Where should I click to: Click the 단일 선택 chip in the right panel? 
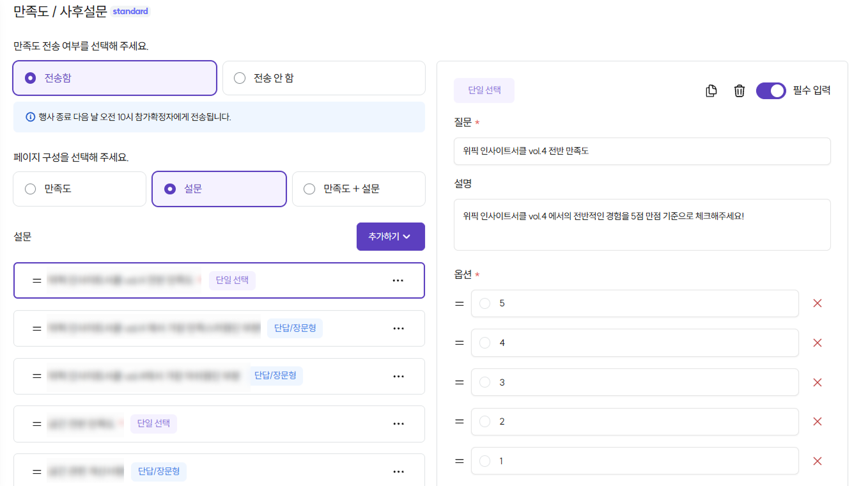pyautogui.click(x=484, y=90)
